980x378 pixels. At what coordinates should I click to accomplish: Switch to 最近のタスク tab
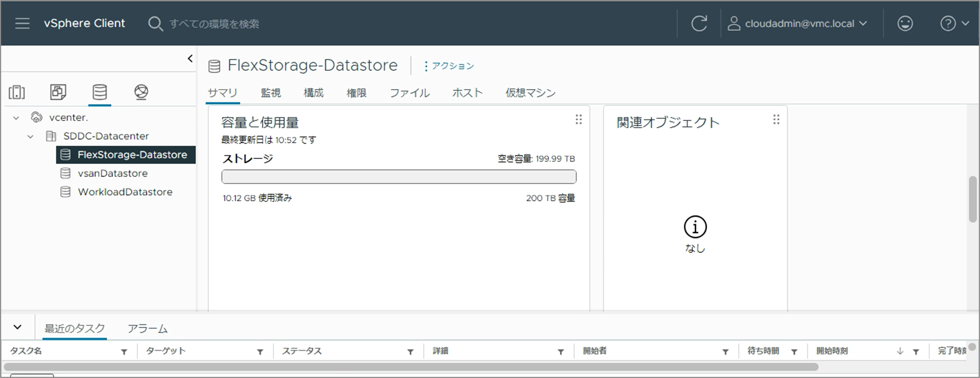click(x=75, y=328)
